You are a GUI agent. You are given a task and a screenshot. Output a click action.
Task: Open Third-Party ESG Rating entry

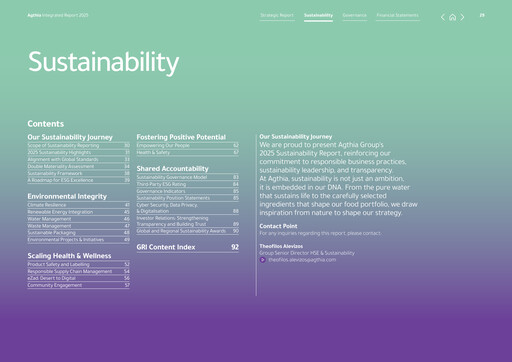point(188,184)
